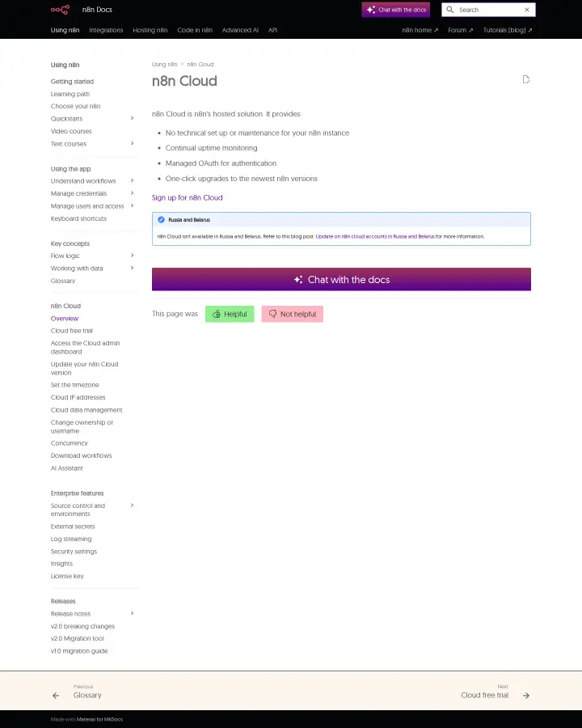Open Set the timezone page
The height and width of the screenshot is (728, 582).
coord(74,385)
